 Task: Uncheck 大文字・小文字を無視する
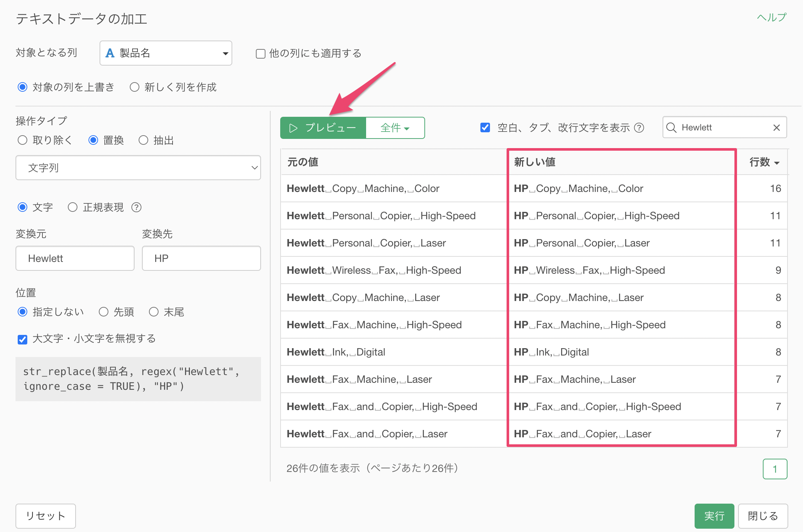click(x=22, y=339)
